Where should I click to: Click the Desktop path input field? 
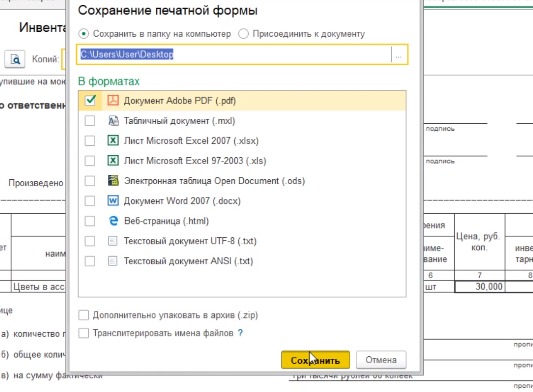(x=234, y=54)
